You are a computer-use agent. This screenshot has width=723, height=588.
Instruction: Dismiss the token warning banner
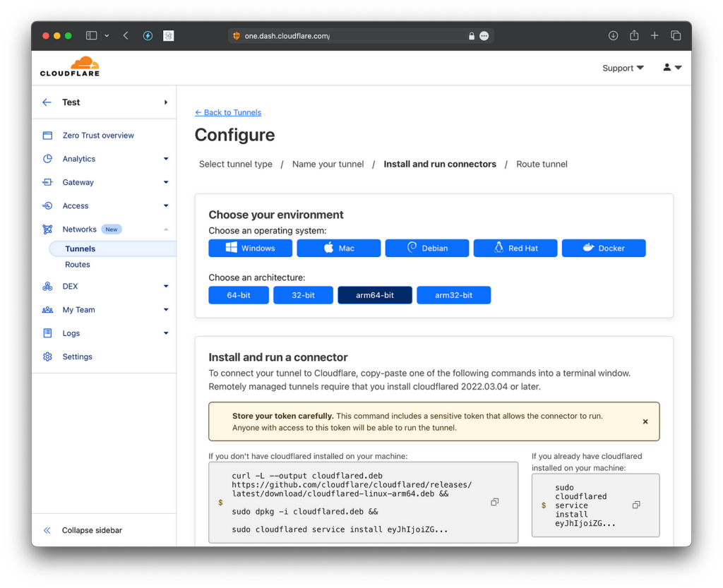coord(645,421)
